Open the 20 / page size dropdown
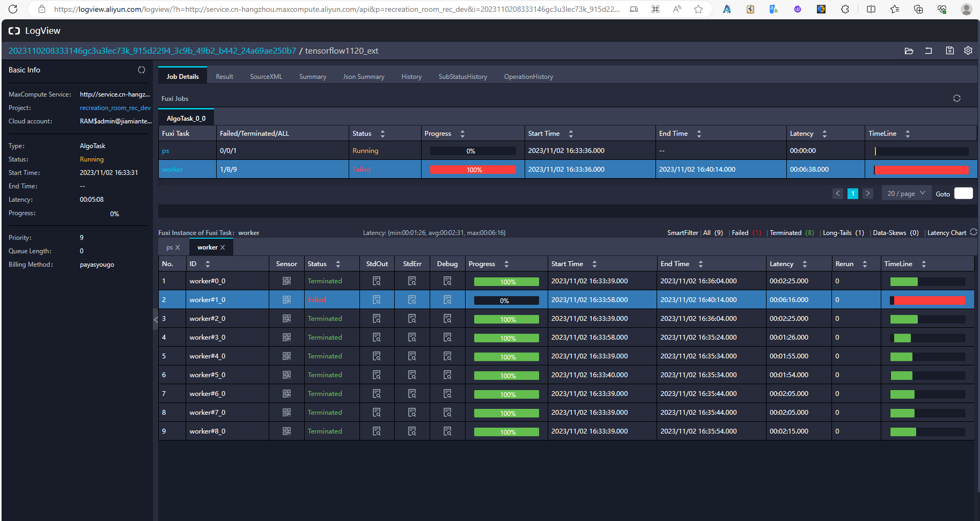The width and height of the screenshot is (980, 521). pyautogui.click(x=906, y=193)
